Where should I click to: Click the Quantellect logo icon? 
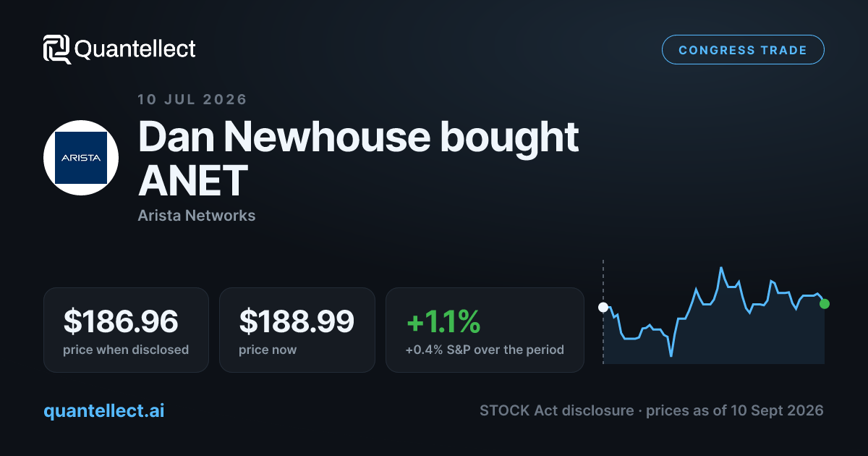point(56,49)
